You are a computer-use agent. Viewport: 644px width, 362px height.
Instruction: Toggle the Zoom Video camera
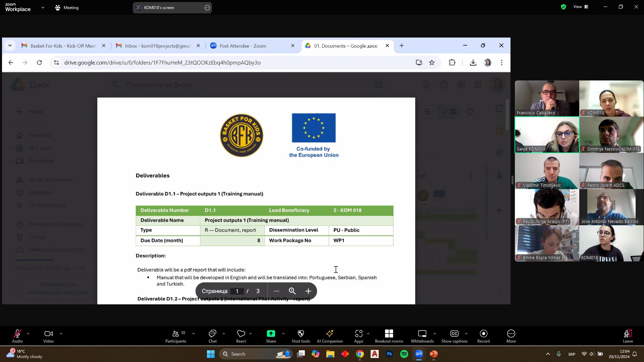(48, 336)
